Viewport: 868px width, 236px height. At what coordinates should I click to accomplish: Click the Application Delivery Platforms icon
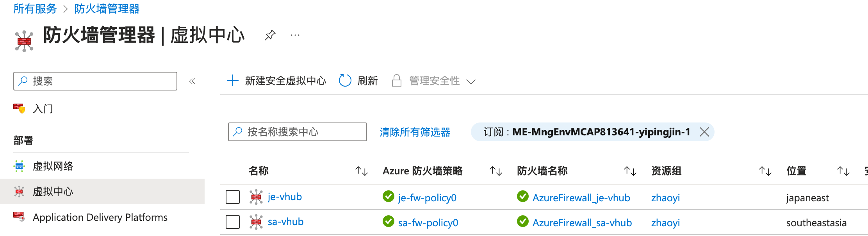pyautogui.click(x=19, y=216)
